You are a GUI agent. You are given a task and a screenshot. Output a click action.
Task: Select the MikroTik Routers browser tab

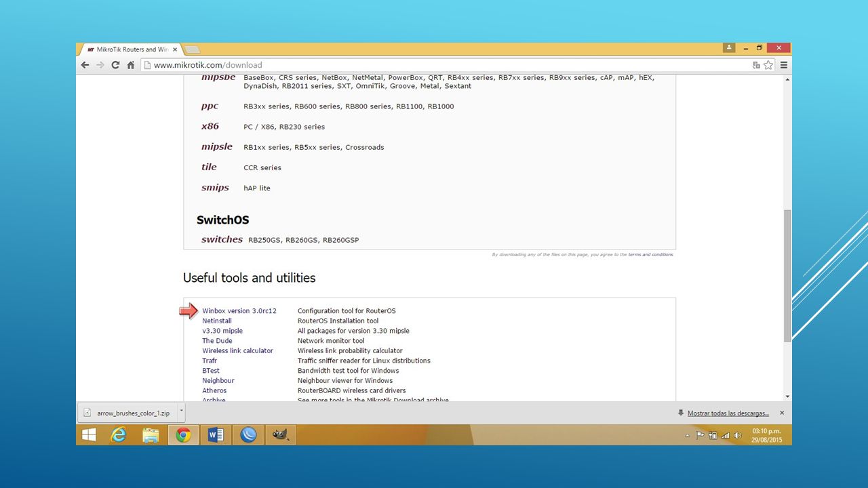[131, 49]
